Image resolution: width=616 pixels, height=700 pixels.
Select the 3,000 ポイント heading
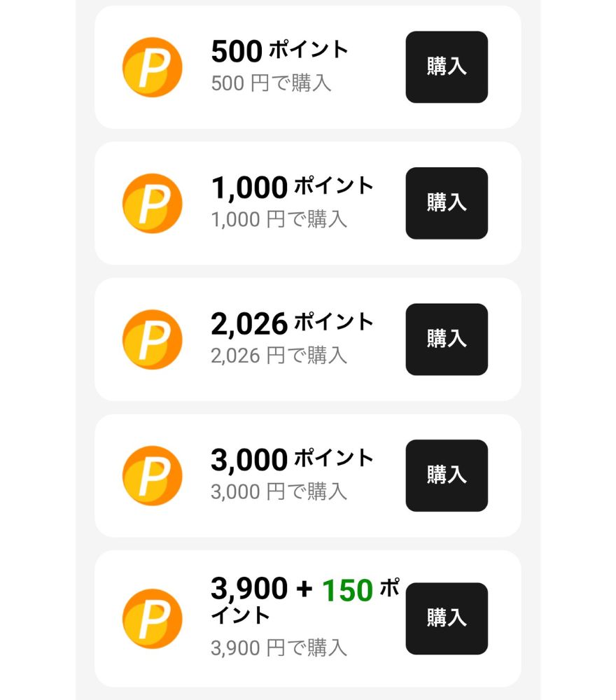click(292, 459)
